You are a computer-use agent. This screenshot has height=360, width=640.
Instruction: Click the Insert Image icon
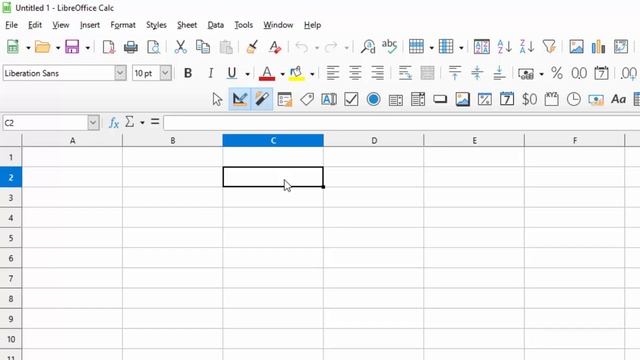tap(576, 47)
